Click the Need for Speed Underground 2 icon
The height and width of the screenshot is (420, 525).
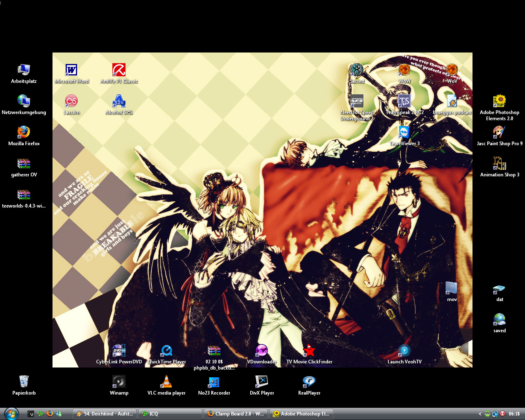click(356, 101)
